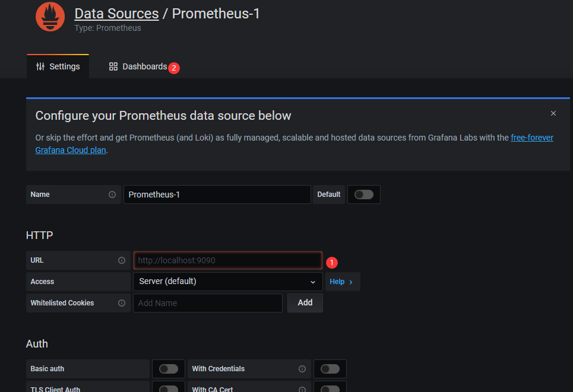Expand the Help section beside Access

343,282
